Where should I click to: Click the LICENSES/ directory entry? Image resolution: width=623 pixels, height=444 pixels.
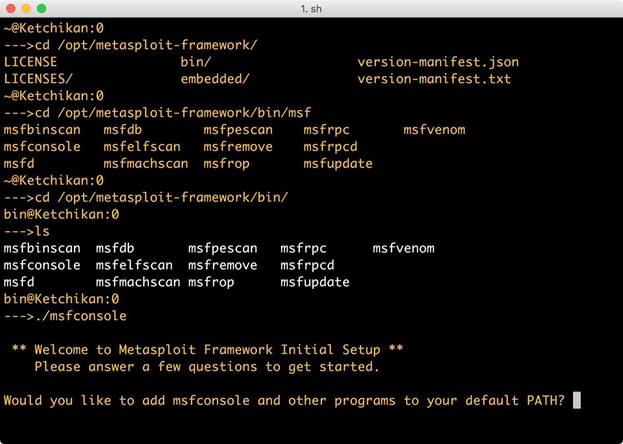point(38,79)
